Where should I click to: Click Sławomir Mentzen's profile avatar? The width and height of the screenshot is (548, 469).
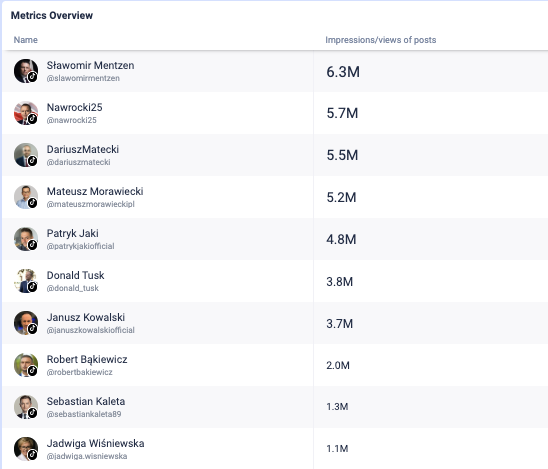click(x=26, y=71)
